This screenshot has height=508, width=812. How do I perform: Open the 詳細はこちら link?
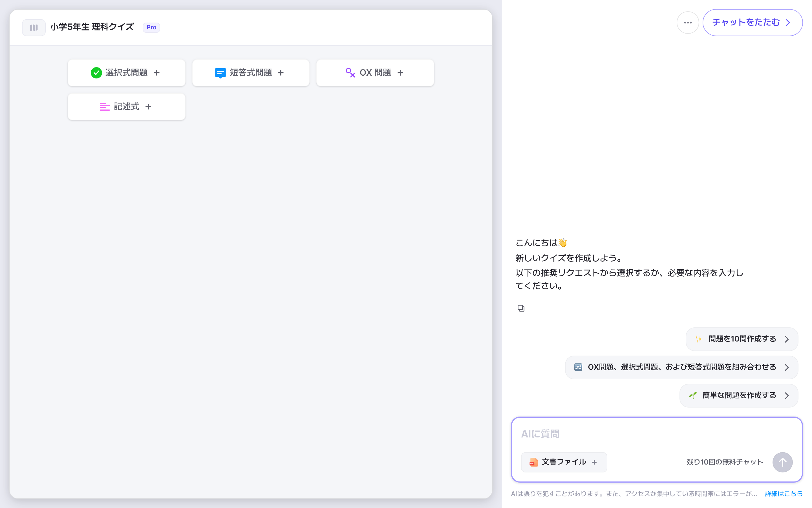pos(784,494)
